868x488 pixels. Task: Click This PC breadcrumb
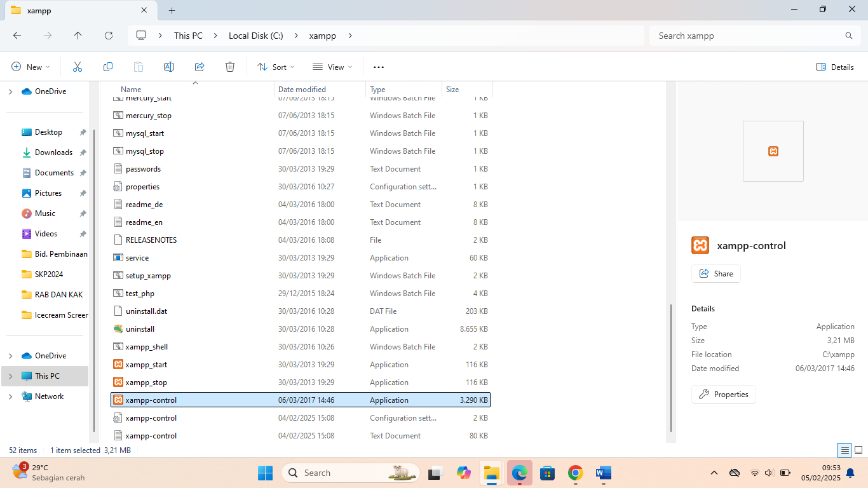pos(188,36)
